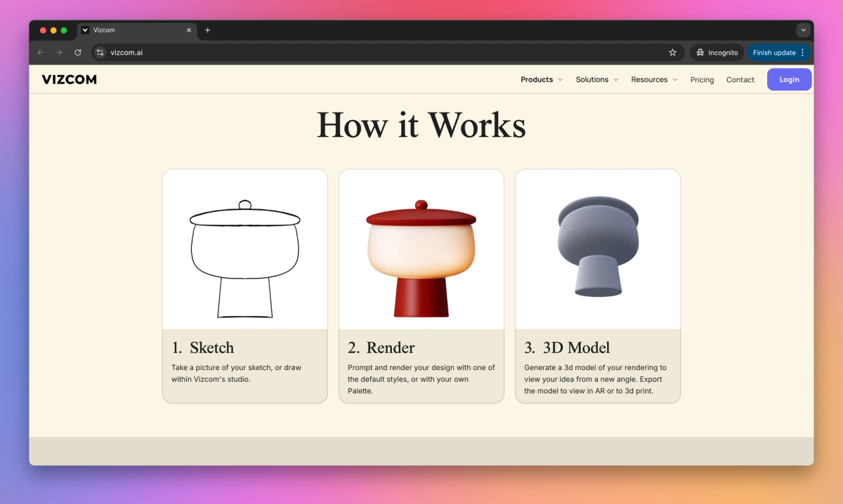Open the Contact page

coord(740,80)
